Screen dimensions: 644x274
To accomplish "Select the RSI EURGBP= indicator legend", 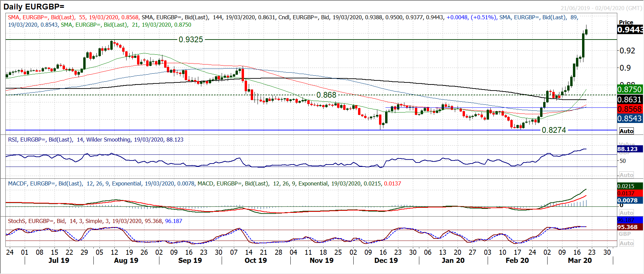I will point(95,140).
